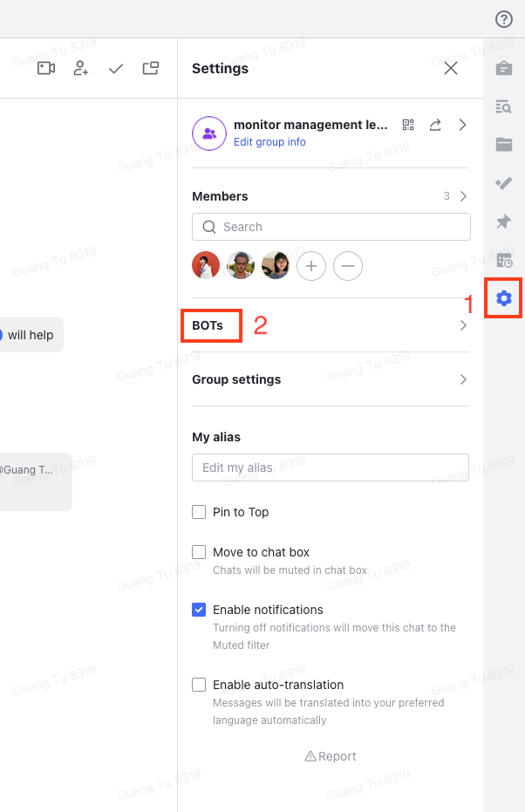Tick the Enable auto-translation checkbox
525x812 pixels.
click(x=199, y=685)
